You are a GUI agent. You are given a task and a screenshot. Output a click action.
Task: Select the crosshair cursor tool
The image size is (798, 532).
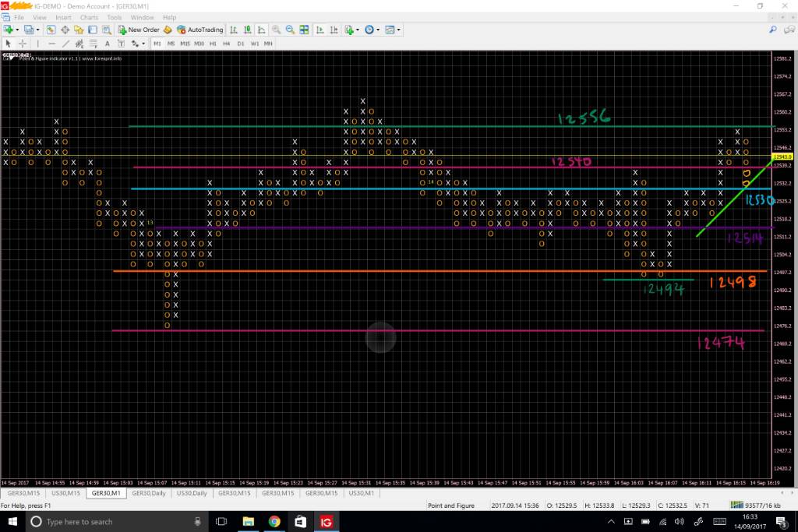[23, 44]
